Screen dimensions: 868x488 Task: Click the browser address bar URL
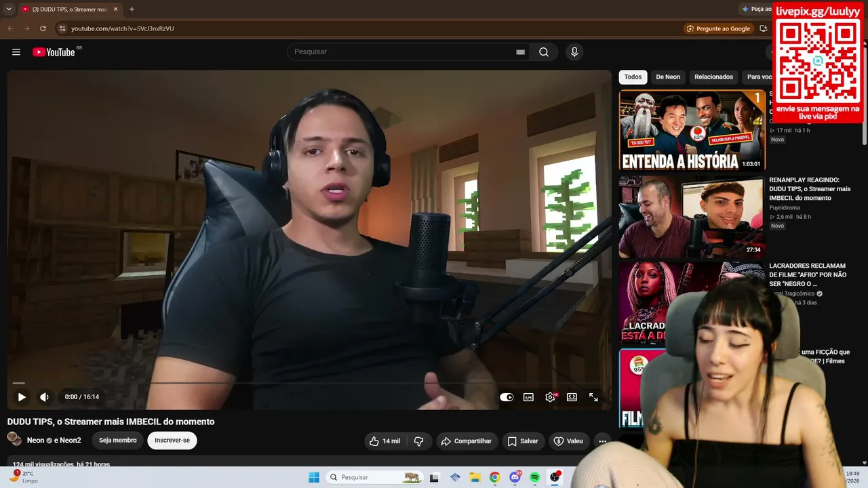[123, 28]
